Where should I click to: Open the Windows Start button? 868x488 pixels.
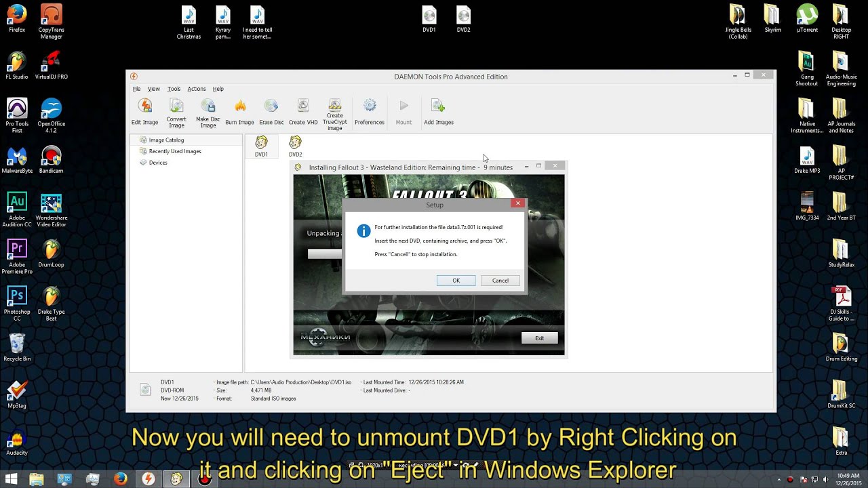click(12, 479)
